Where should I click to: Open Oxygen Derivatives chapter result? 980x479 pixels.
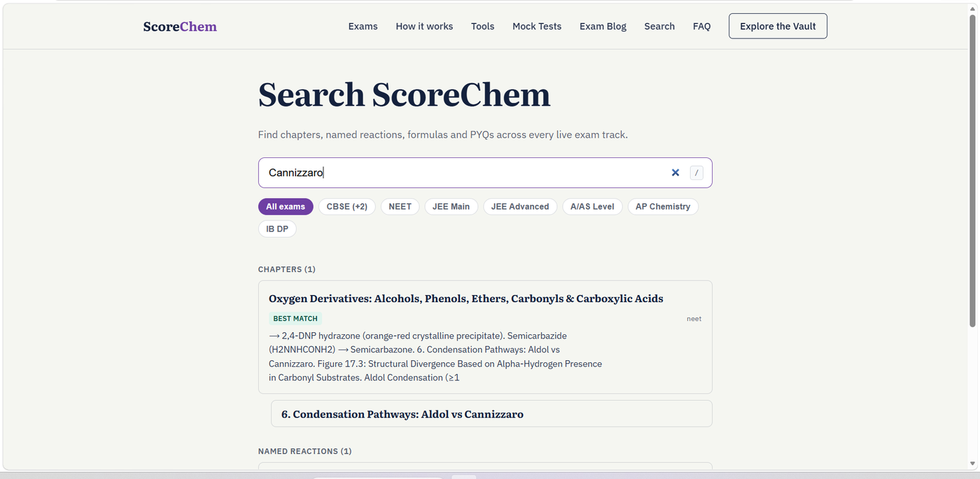(x=485, y=337)
